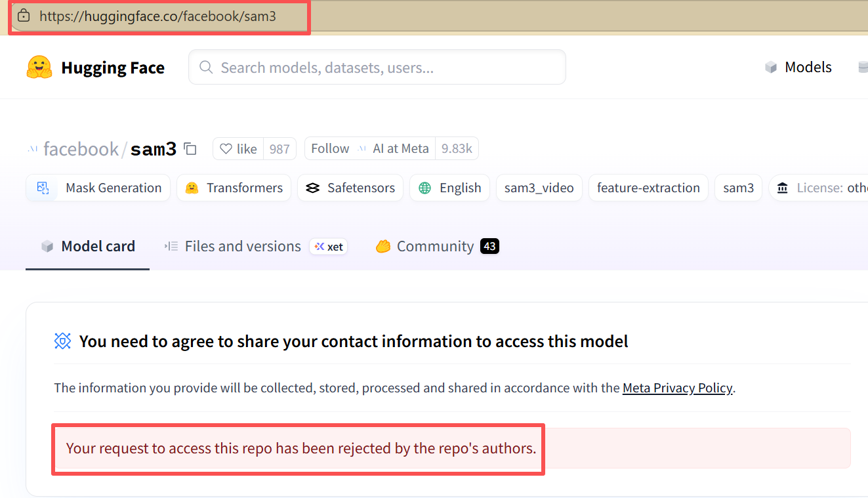The width and height of the screenshot is (868, 498).
Task: Click the browser address bar URL
Action: (157, 16)
